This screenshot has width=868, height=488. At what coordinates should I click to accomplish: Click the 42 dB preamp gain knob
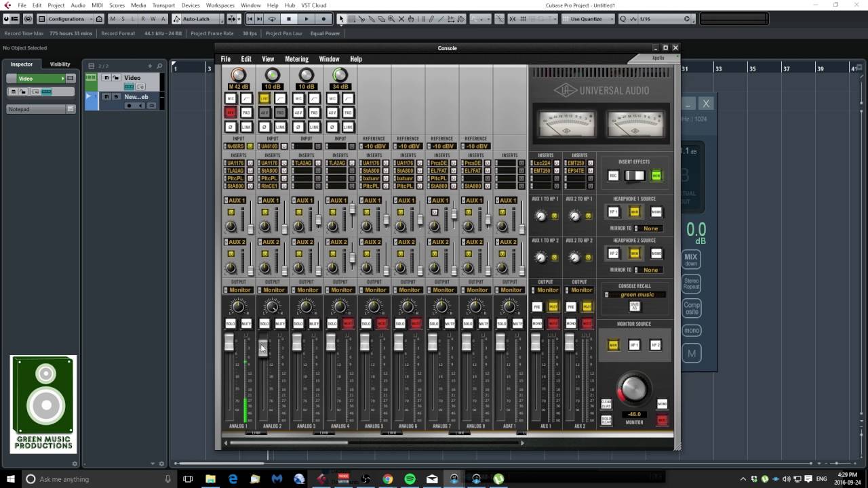pos(238,75)
